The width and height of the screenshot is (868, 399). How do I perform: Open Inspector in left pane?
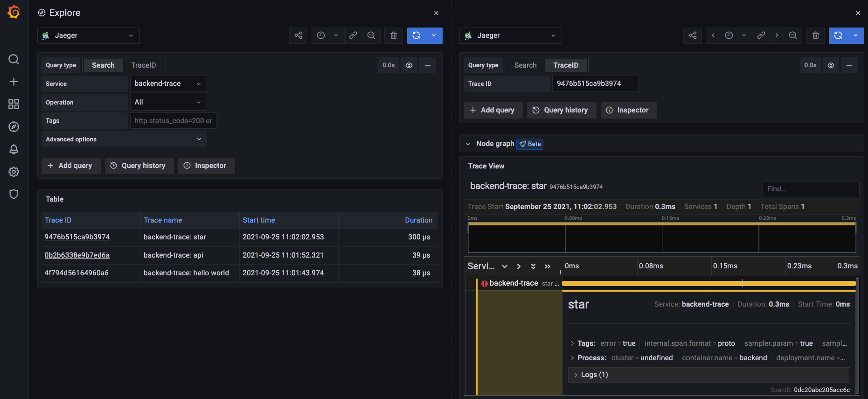[x=206, y=166]
